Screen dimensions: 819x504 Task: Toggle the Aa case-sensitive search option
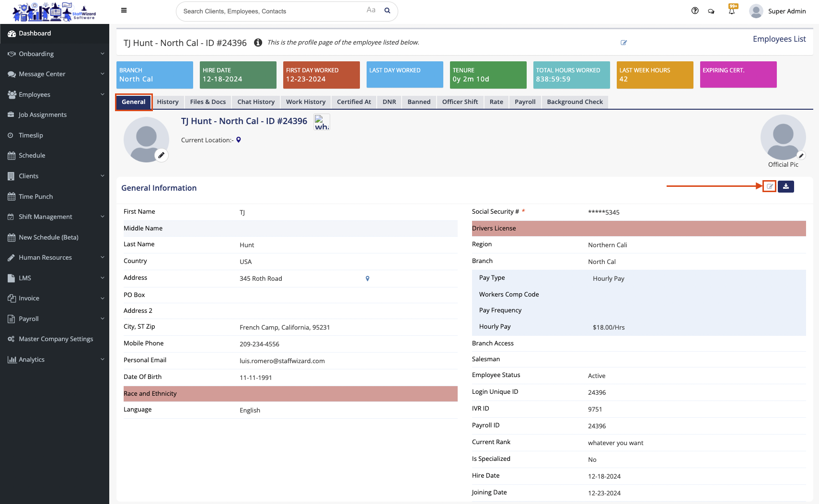click(x=371, y=10)
